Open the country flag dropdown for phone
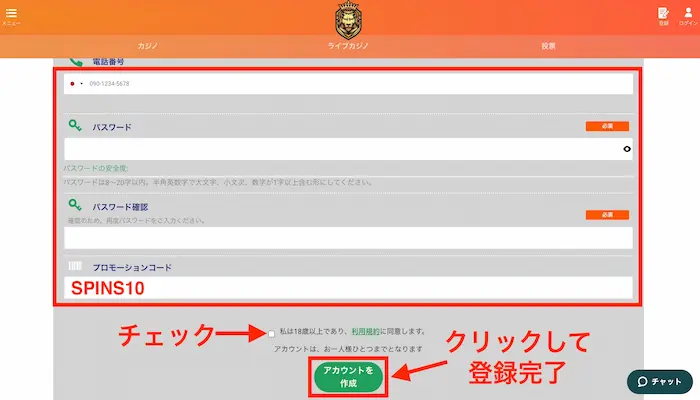The image size is (700, 400). coord(76,84)
